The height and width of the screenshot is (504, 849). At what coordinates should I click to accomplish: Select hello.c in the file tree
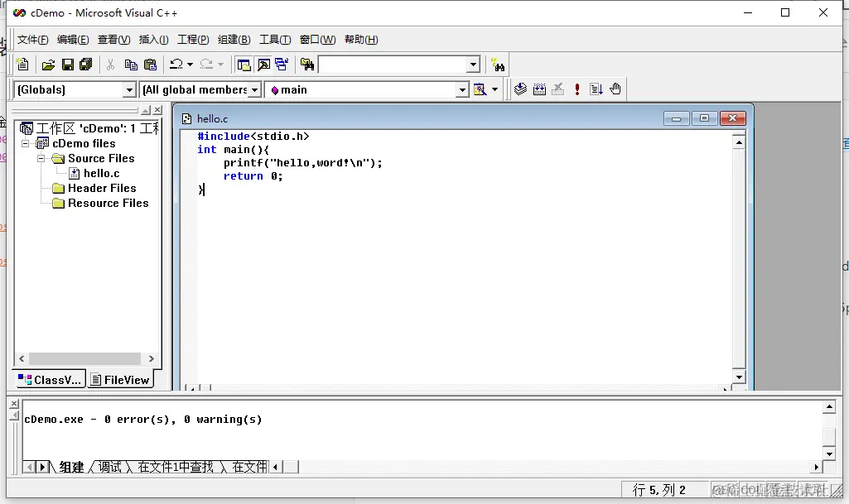pyautogui.click(x=101, y=173)
